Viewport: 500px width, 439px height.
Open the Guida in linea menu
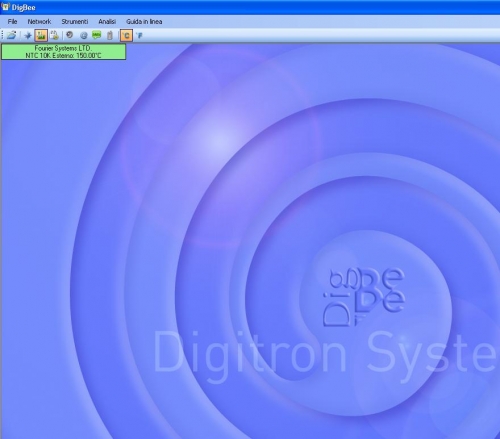(144, 21)
